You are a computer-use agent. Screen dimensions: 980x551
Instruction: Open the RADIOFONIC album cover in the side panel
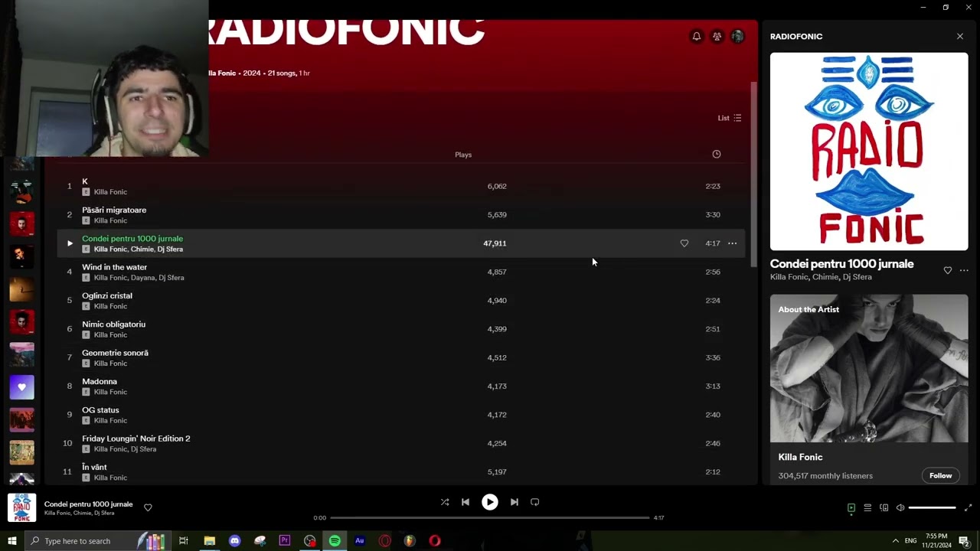coord(869,152)
